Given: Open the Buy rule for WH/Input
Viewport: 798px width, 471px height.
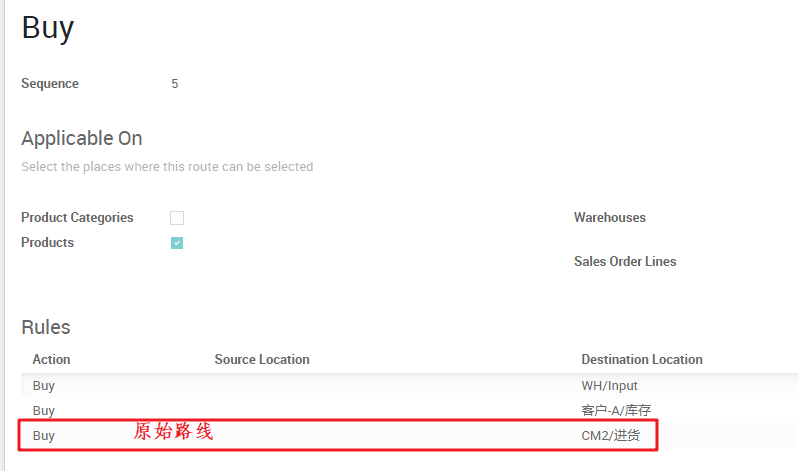Looking at the screenshot, I should point(44,386).
